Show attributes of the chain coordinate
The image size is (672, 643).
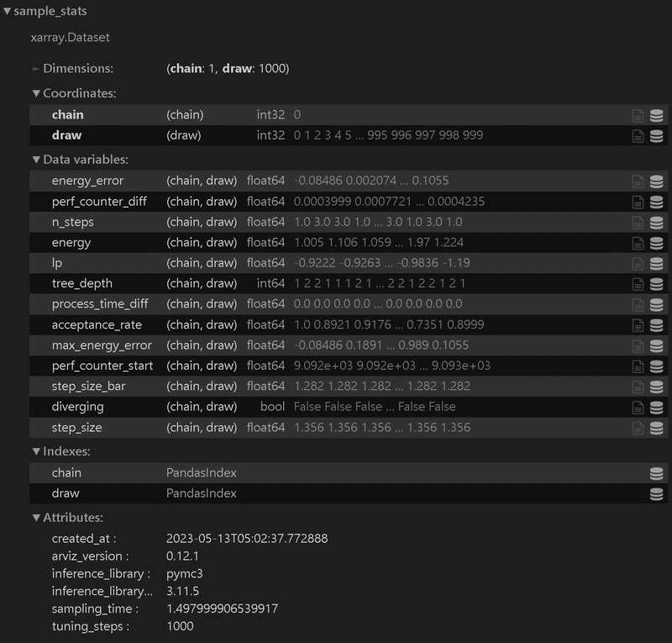point(638,114)
